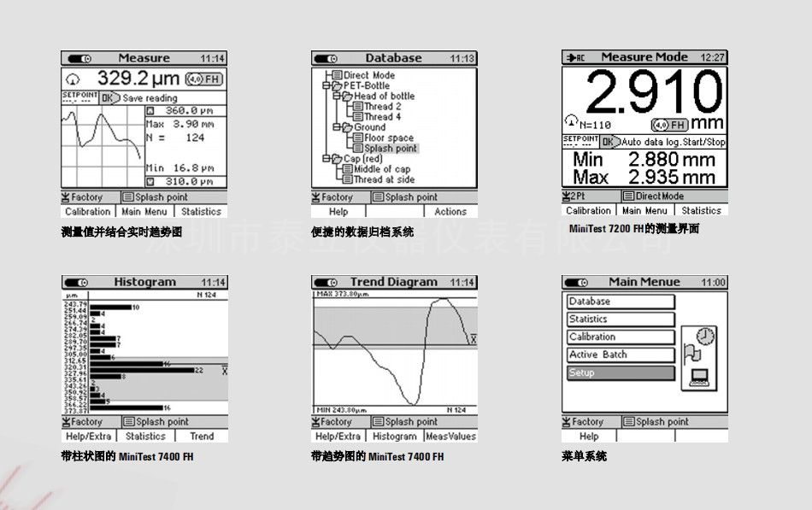Click the lower limit arrow icon at 310.0 µm
This screenshot has width=812, height=510.
pyautogui.click(x=151, y=181)
